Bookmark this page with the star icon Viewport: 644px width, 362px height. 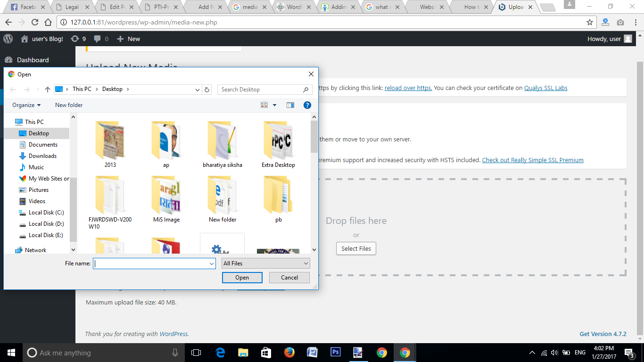click(589, 22)
